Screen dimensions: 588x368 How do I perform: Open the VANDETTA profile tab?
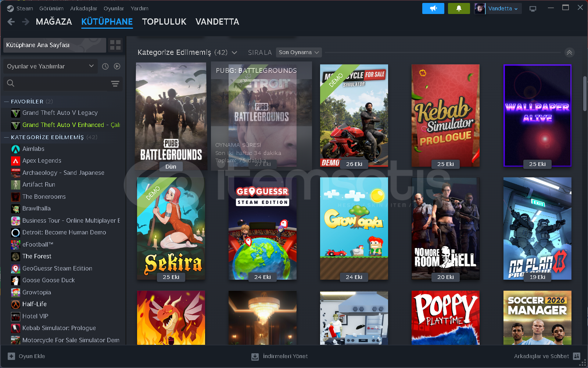point(217,22)
